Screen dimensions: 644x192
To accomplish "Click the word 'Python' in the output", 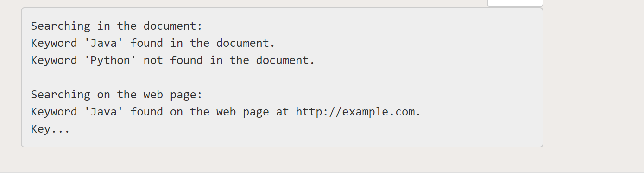I will (110, 60).
